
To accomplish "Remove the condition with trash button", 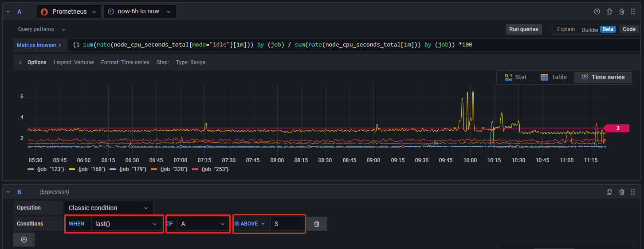I will [x=316, y=224].
